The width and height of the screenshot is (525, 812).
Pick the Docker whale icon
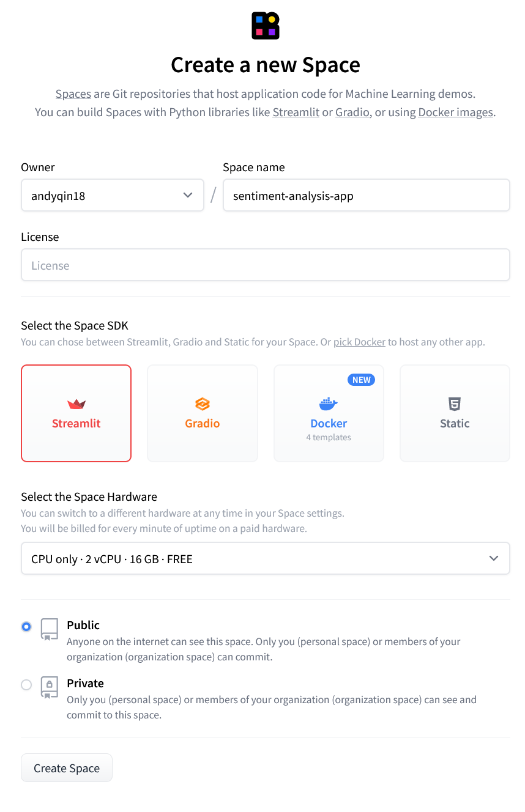pyautogui.click(x=329, y=404)
